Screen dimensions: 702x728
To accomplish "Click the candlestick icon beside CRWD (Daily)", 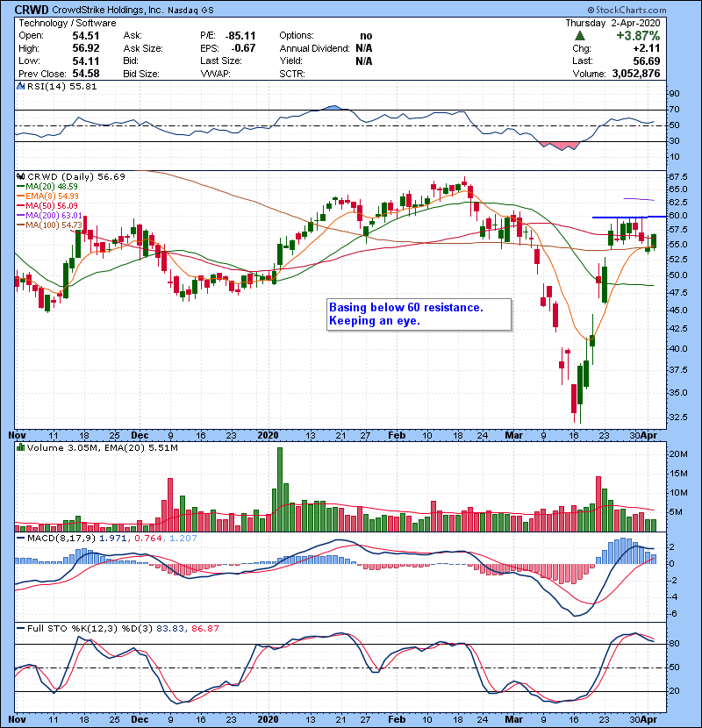I will pyautogui.click(x=20, y=176).
